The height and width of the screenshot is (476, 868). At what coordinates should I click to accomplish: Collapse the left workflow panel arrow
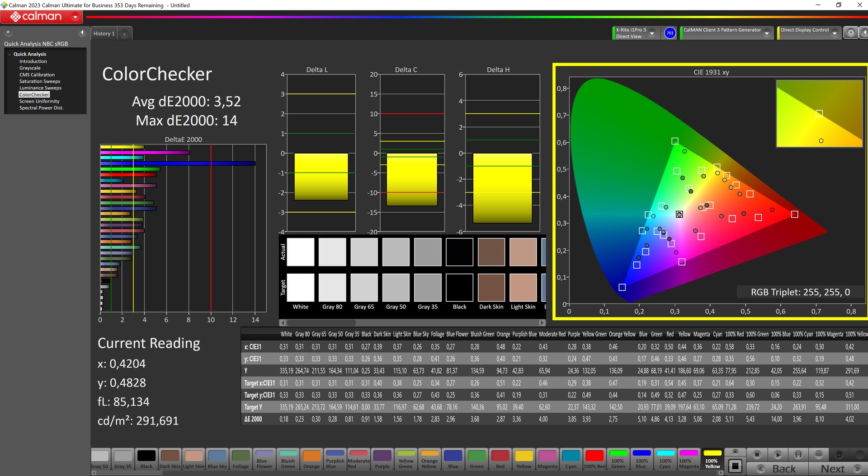[x=82, y=33]
